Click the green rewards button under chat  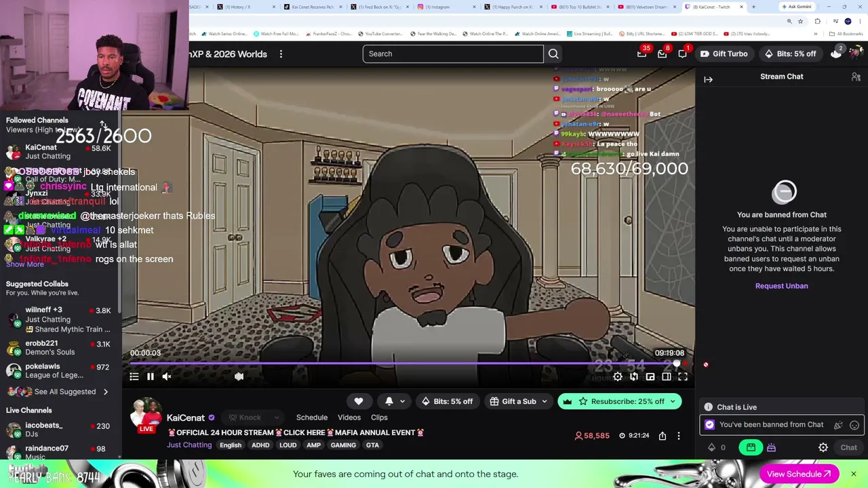[751, 447]
